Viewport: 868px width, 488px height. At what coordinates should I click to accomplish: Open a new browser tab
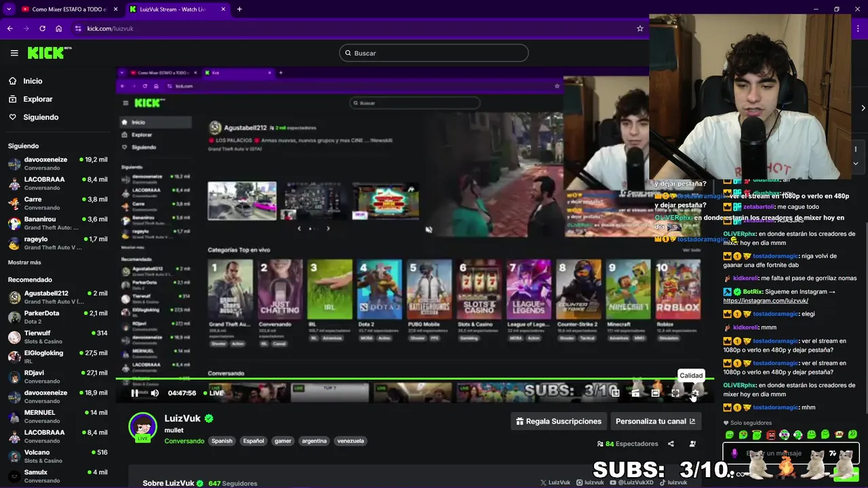coord(239,9)
